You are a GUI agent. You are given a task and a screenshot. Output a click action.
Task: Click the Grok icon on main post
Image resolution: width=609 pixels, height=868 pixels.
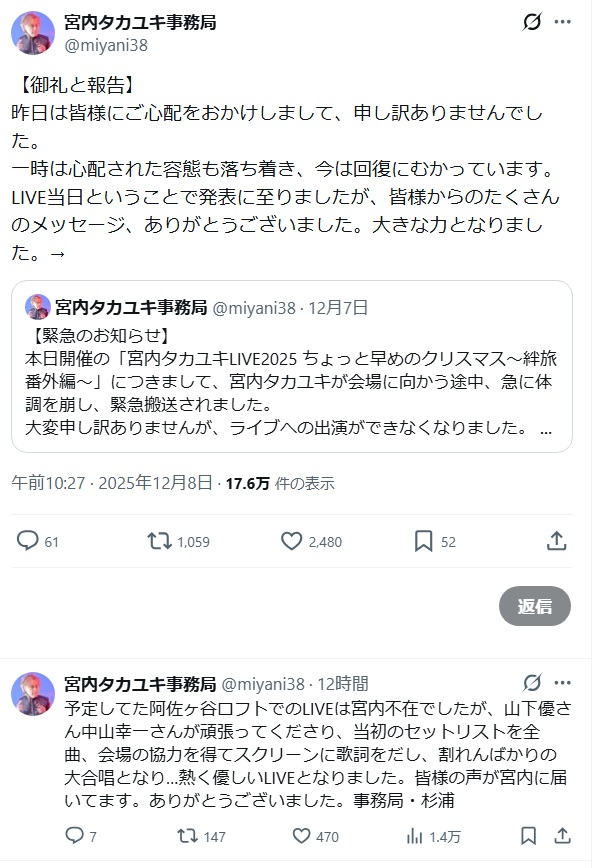(532, 23)
